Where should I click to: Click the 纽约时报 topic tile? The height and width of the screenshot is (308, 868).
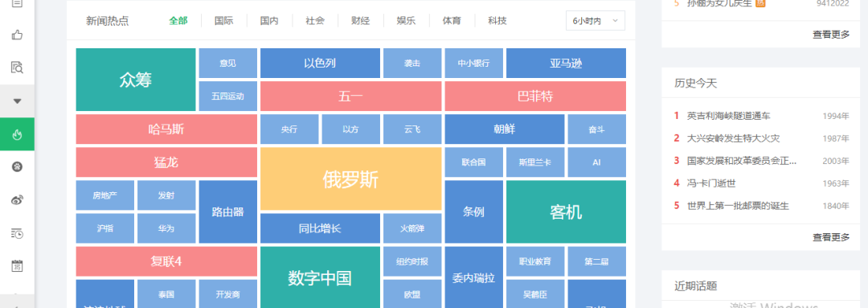[x=412, y=261]
